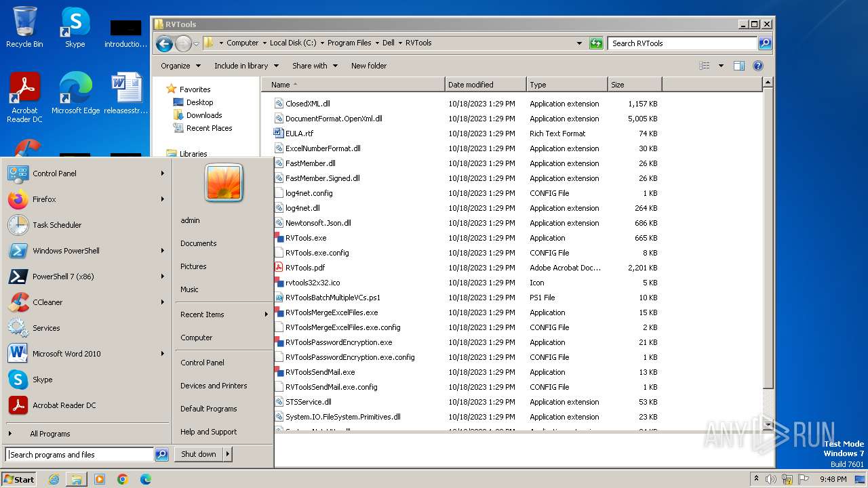Viewport: 868px width, 488px height.
Task: Select RVTools.exe file icon
Action: (x=279, y=238)
